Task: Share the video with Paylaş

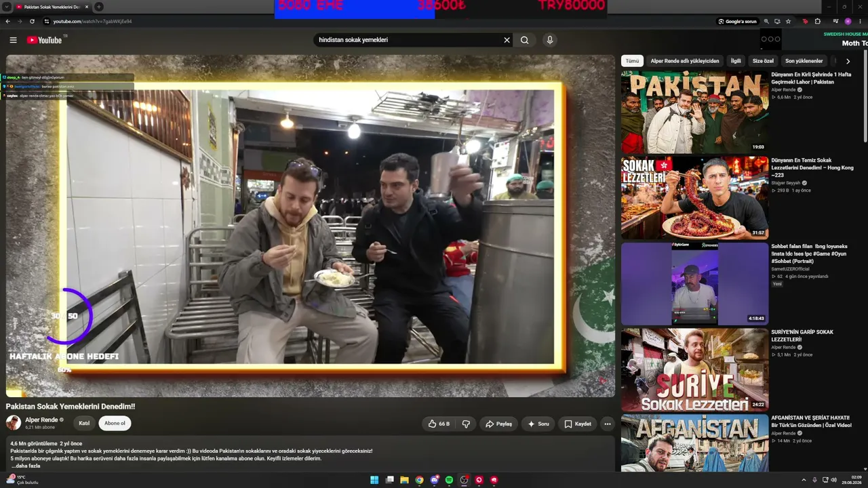Action: coord(499,424)
